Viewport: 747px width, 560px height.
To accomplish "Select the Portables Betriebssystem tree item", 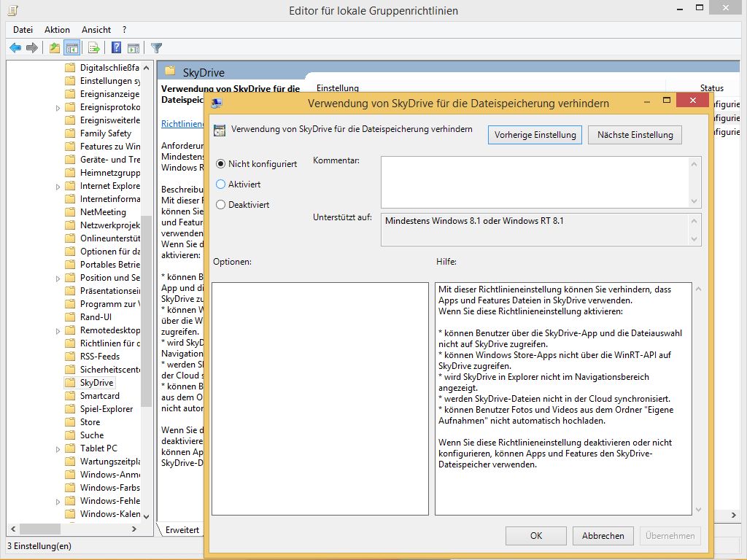I will click(109, 264).
